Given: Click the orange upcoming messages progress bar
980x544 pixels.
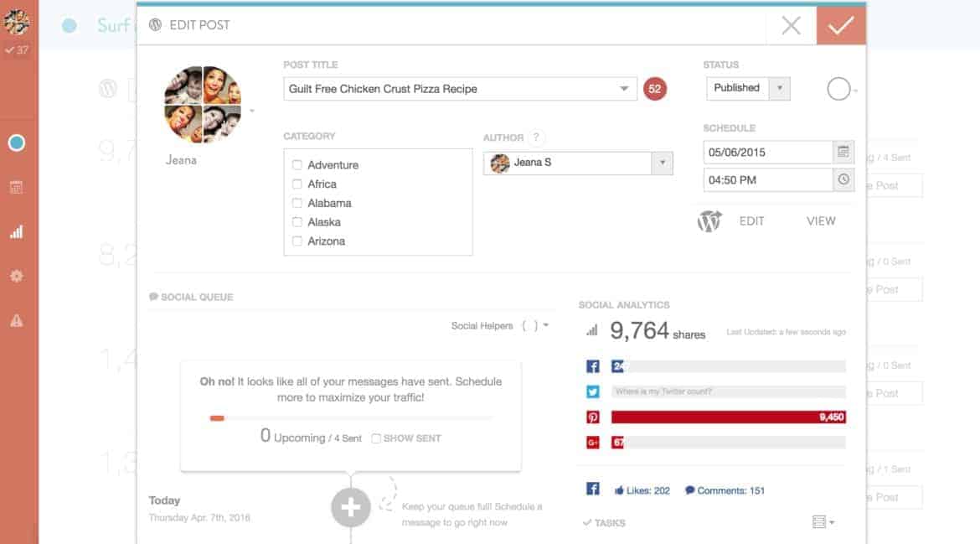Looking at the screenshot, I should [218, 417].
